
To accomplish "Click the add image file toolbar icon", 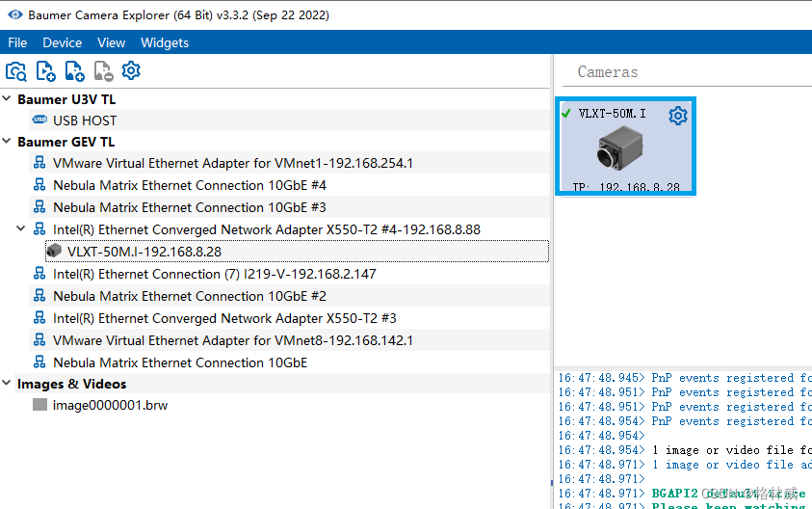I will pyautogui.click(x=74, y=71).
